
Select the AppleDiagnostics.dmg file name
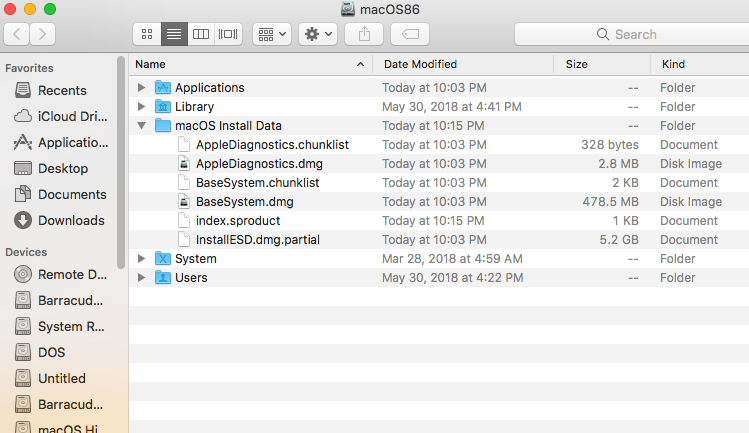pyautogui.click(x=259, y=164)
